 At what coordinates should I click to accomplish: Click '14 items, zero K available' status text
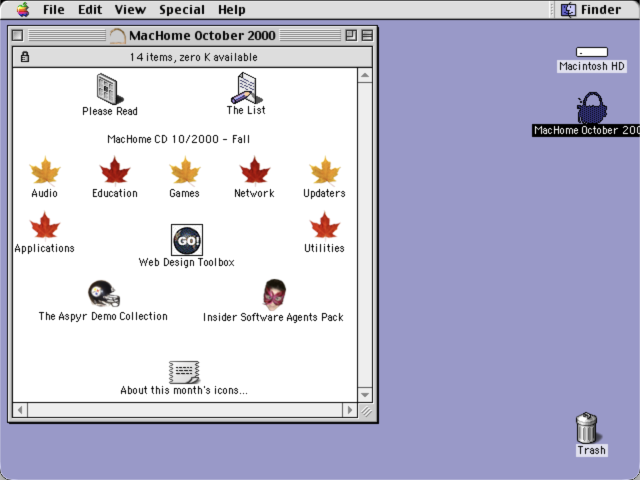193,57
